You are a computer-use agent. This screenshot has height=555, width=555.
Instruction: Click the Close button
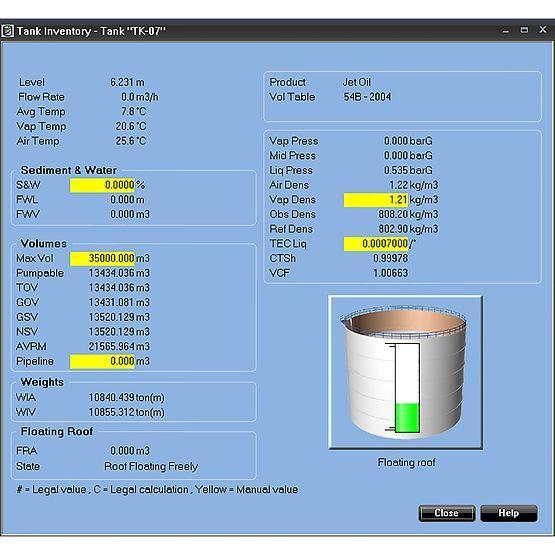pos(447,513)
